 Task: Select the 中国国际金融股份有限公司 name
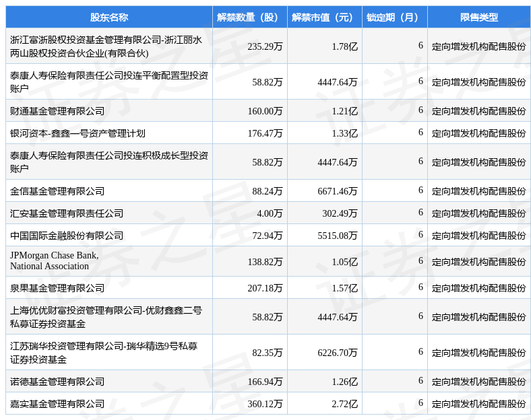(x=67, y=236)
